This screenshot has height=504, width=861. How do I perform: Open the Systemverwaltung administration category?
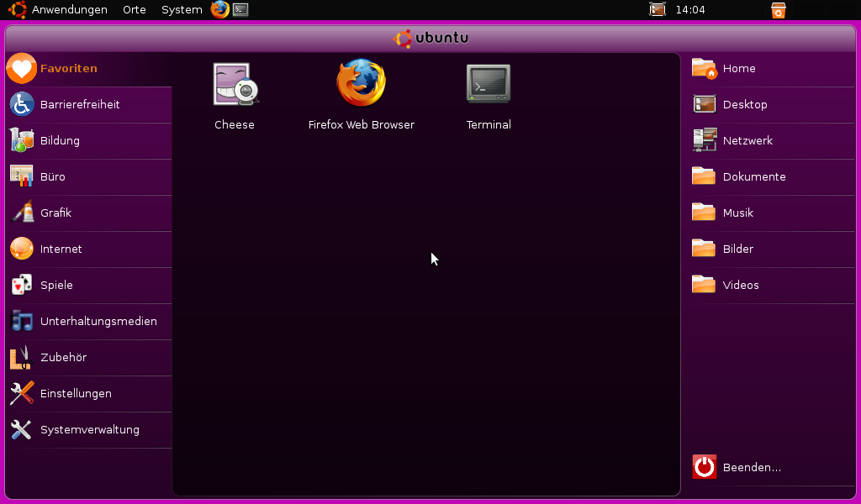[x=89, y=430]
